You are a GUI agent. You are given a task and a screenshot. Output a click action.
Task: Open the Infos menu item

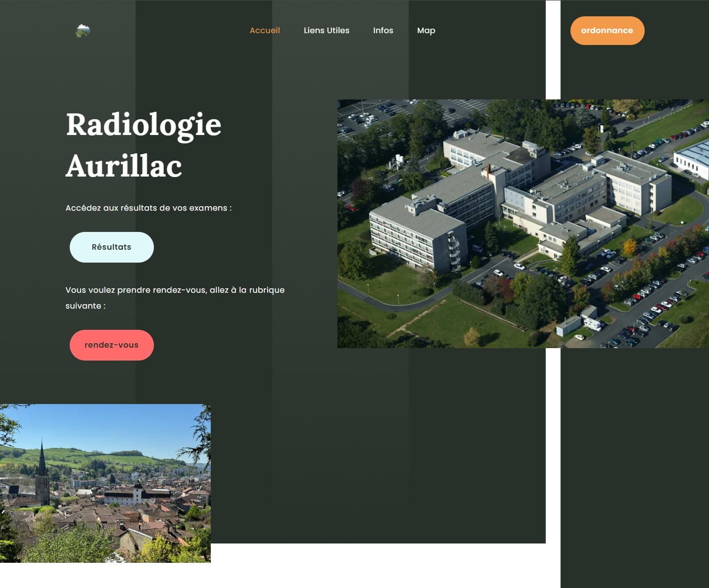click(383, 31)
